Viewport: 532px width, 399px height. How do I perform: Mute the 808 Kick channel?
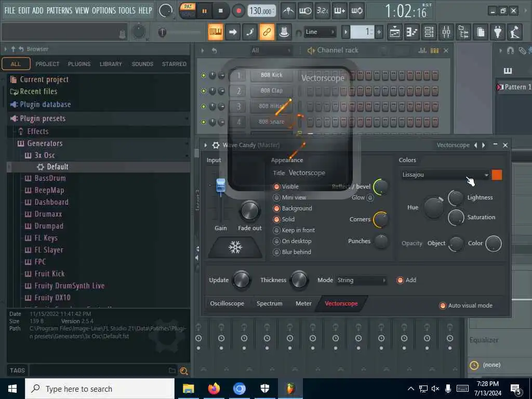204,75
